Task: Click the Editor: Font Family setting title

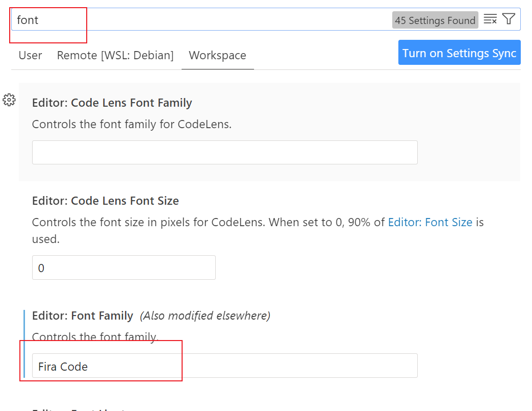Action: click(x=82, y=316)
